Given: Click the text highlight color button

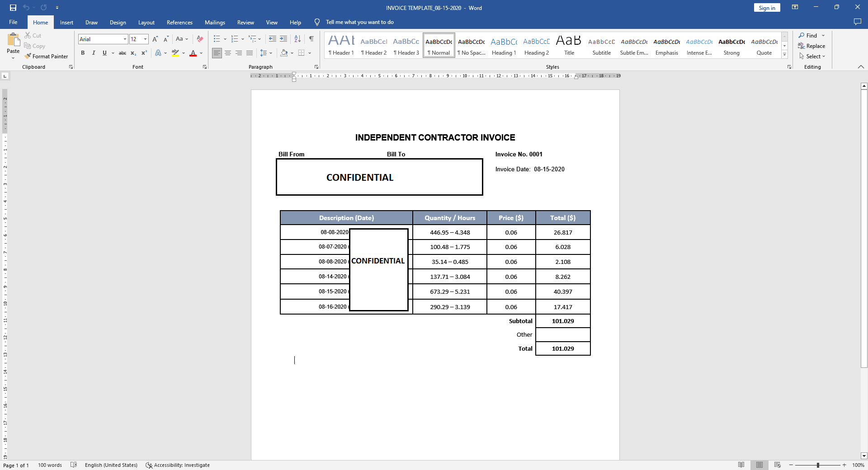Looking at the screenshot, I should coord(175,53).
